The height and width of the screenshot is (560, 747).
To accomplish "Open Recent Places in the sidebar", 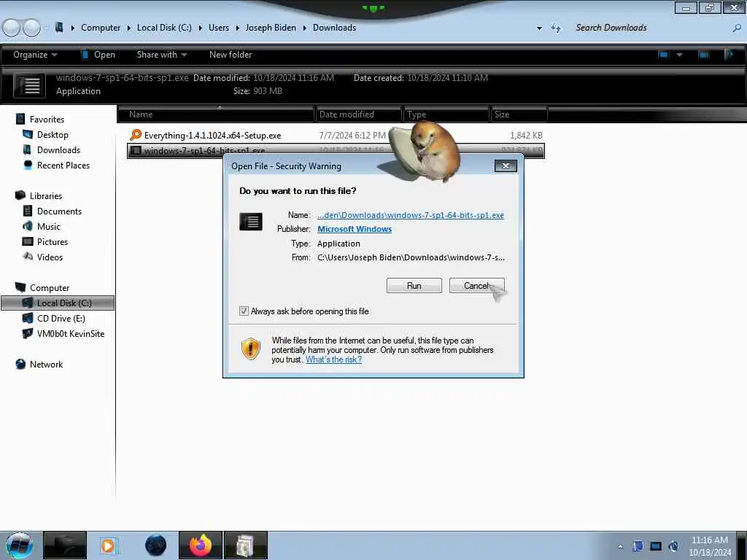I will click(63, 166).
